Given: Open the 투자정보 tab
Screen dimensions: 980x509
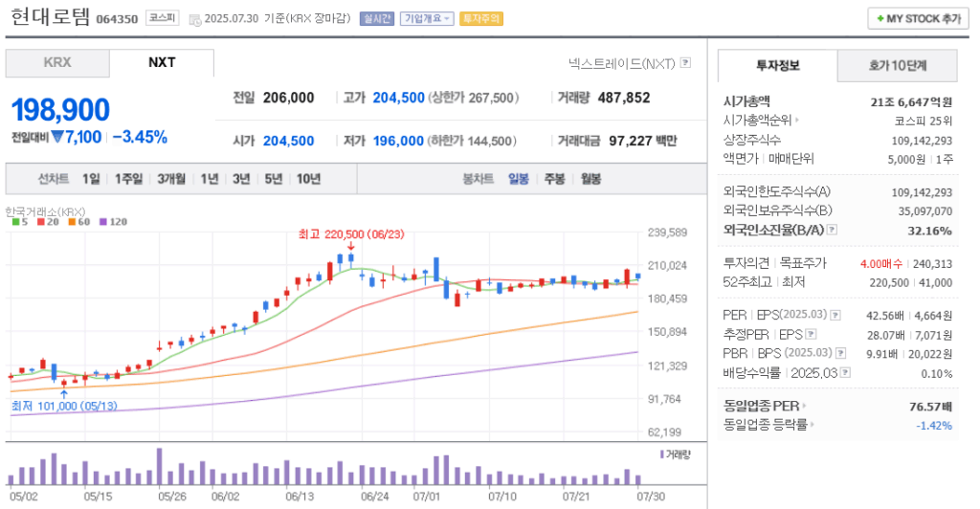Looking at the screenshot, I should pos(777,66).
